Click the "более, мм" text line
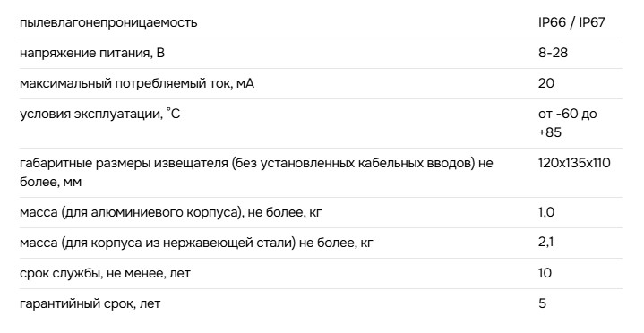This screenshot has width=644, height=333. tap(50, 182)
